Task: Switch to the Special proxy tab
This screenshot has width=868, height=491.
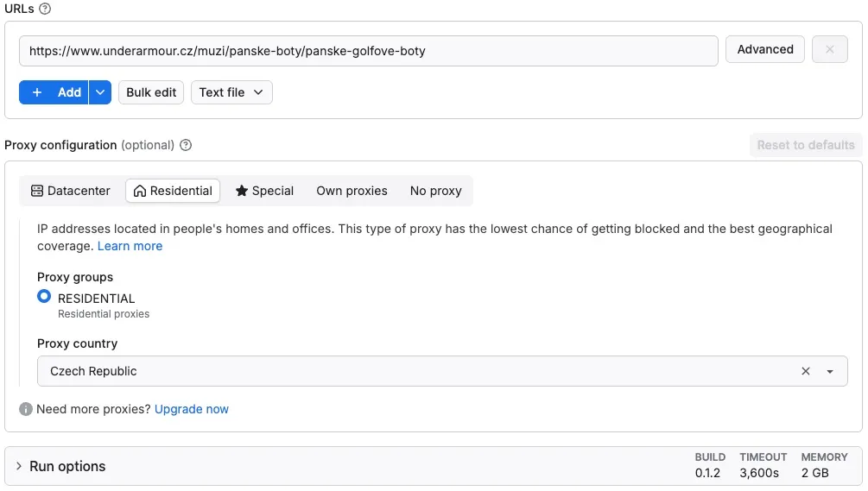Action: [x=264, y=191]
